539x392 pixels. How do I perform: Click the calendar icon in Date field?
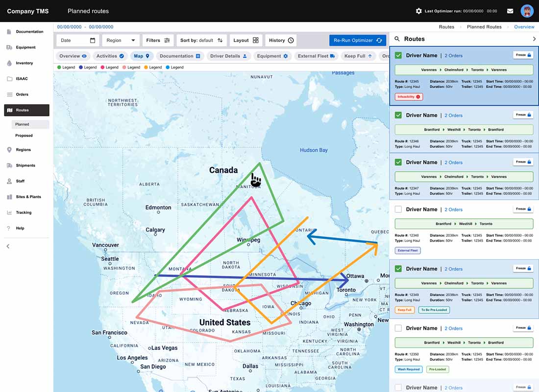click(93, 41)
